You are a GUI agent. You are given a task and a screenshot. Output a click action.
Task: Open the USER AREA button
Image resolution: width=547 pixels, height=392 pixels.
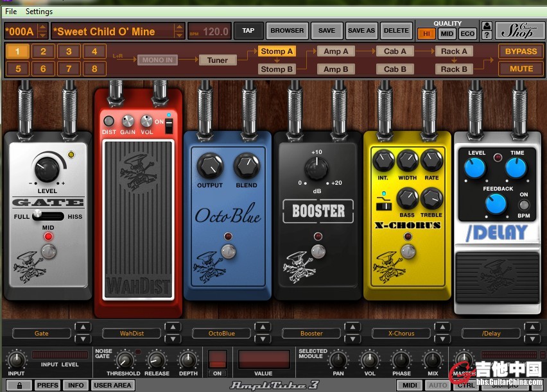click(x=112, y=386)
